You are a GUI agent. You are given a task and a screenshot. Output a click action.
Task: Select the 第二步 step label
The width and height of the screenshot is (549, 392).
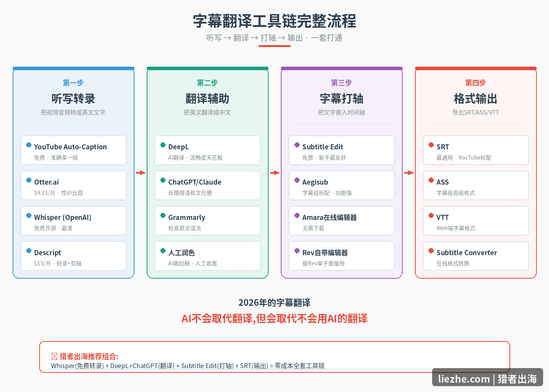click(x=207, y=83)
